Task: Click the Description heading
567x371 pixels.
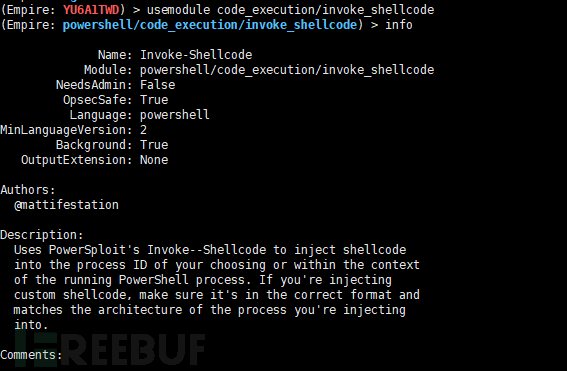Action: point(42,235)
